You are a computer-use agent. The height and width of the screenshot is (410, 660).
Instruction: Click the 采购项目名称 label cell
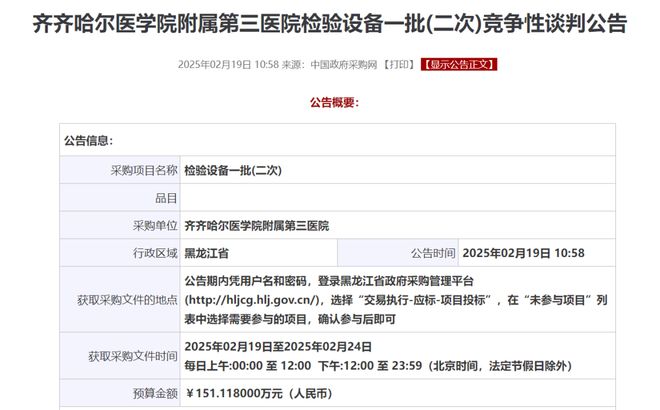tap(120, 170)
